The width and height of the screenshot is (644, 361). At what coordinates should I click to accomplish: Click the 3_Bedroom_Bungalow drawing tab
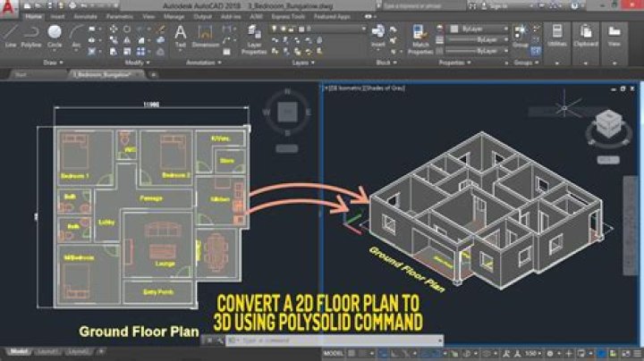(x=106, y=75)
